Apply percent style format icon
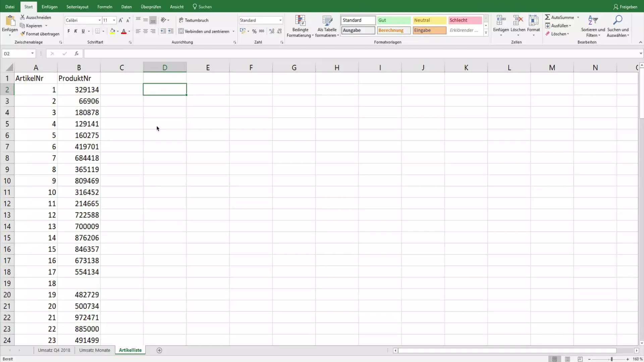The width and height of the screenshot is (644, 362). click(254, 31)
